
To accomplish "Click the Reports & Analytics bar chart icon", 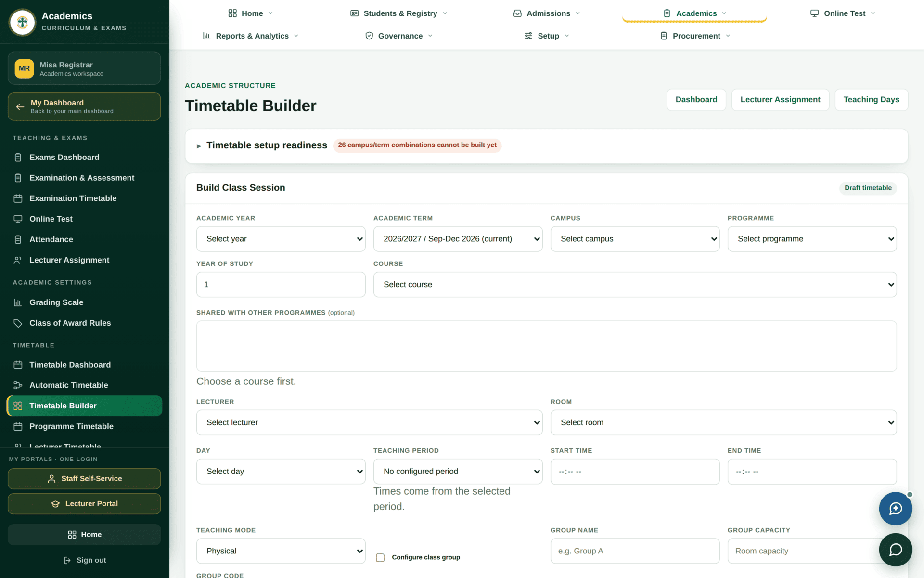I will tap(207, 36).
